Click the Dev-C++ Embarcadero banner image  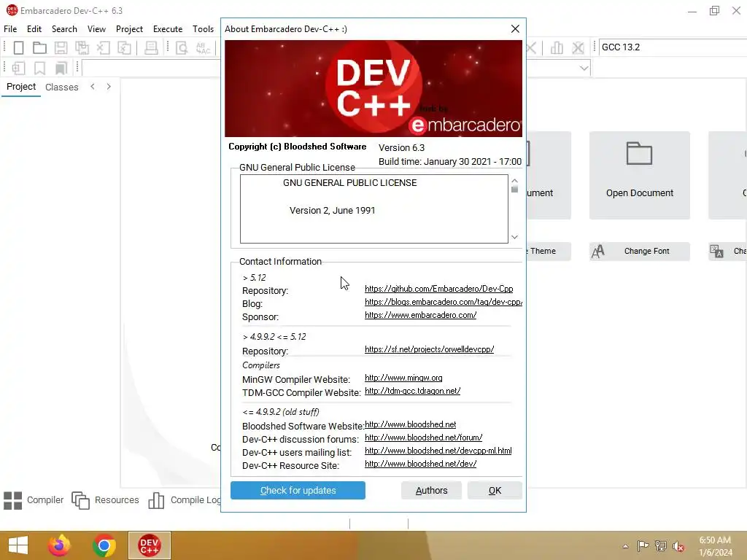point(373,88)
